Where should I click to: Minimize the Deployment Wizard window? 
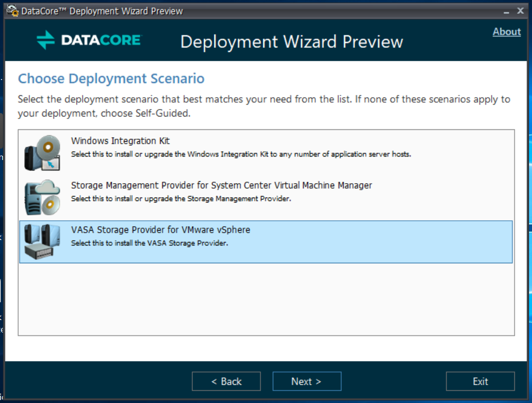[x=506, y=11]
